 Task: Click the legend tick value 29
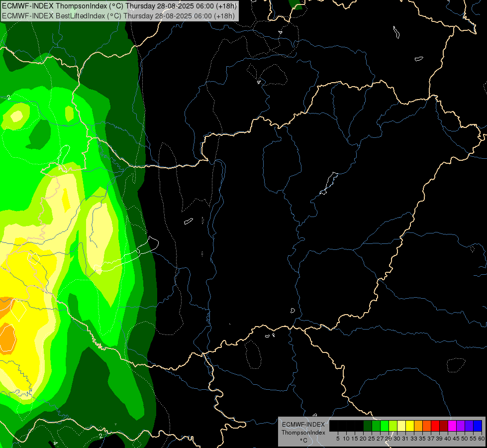click(388, 439)
